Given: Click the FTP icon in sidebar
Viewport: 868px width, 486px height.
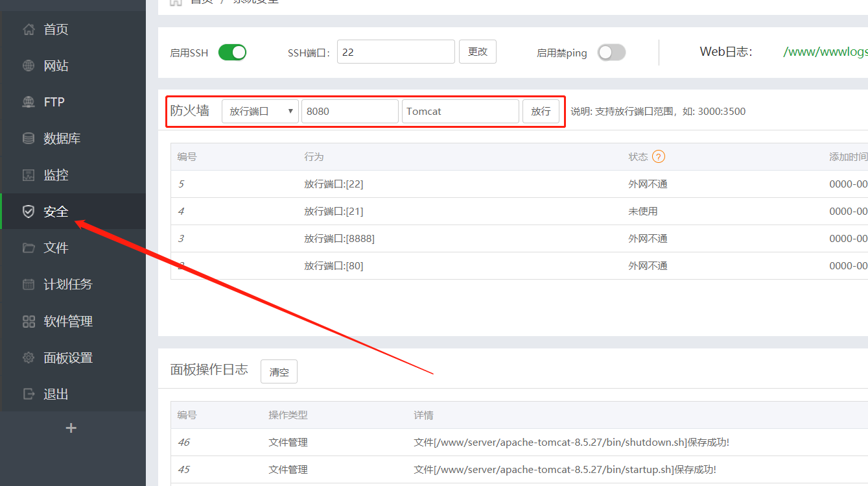Looking at the screenshot, I should pyautogui.click(x=29, y=103).
